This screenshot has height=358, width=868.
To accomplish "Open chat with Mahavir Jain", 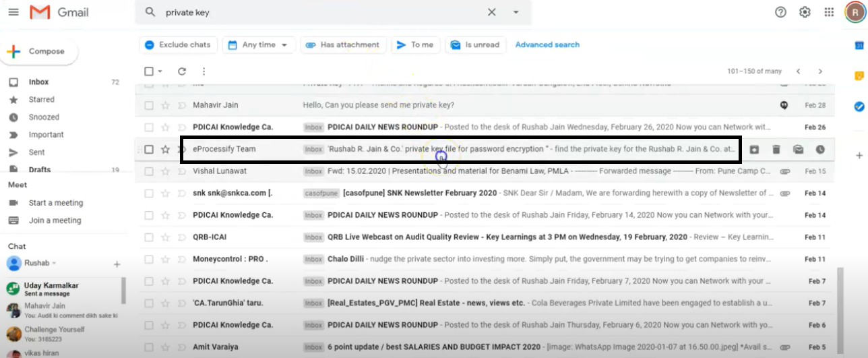I will coord(61,310).
